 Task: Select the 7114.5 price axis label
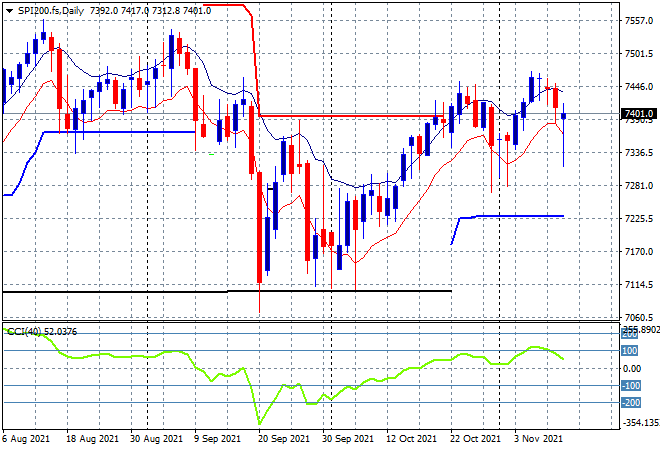(639, 285)
